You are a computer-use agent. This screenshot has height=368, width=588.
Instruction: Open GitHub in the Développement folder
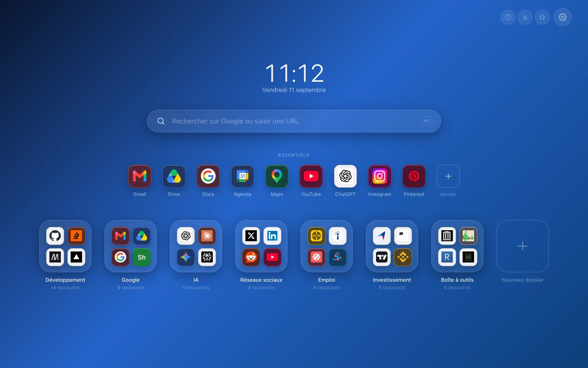[55, 236]
